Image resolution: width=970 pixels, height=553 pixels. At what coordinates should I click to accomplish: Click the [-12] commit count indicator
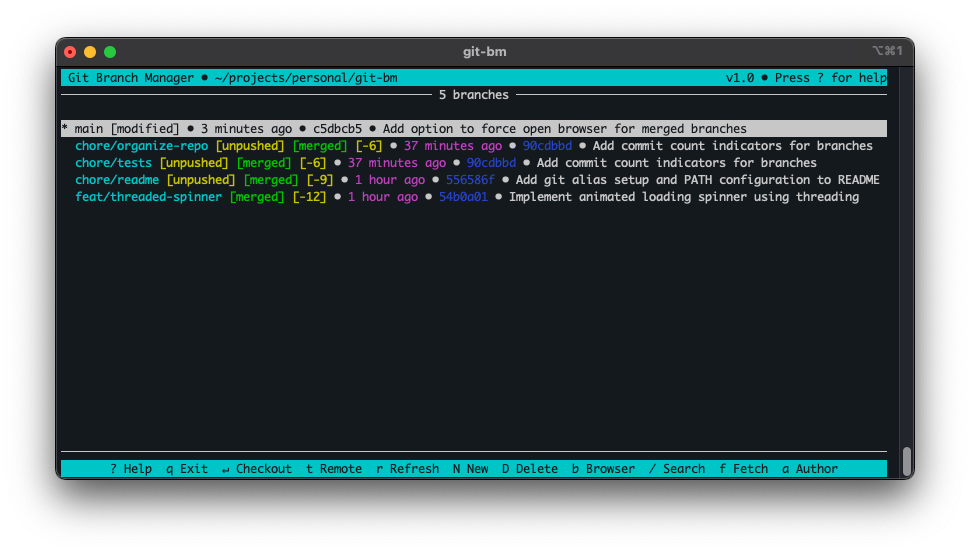[x=309, y=197]
